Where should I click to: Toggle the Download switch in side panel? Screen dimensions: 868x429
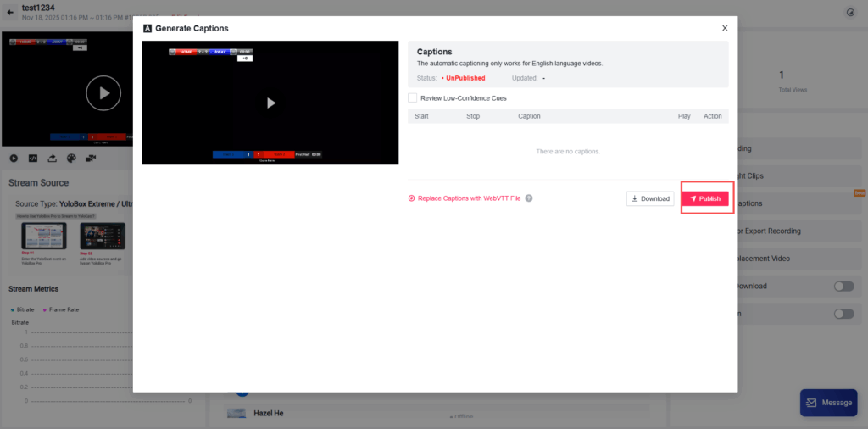coord(843,287)
